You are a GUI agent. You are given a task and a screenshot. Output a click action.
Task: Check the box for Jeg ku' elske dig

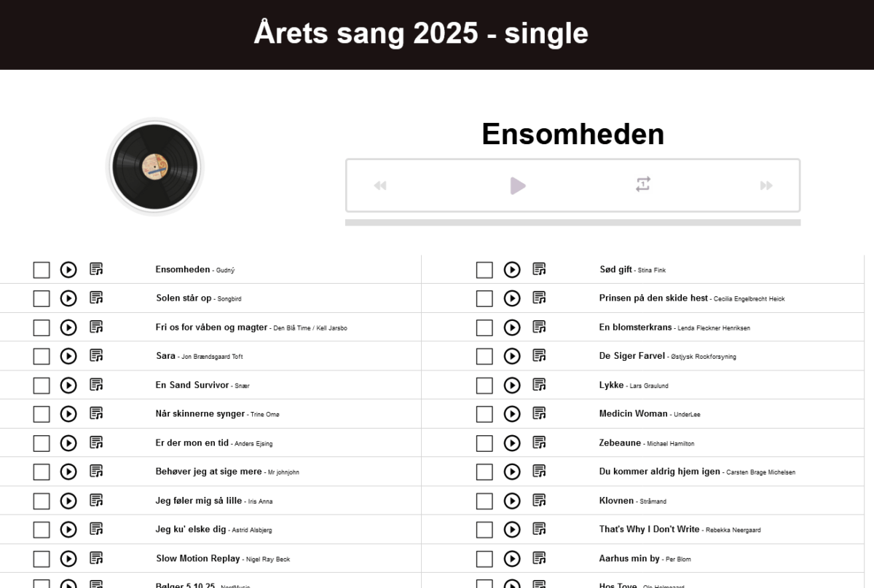click(42, 530)
